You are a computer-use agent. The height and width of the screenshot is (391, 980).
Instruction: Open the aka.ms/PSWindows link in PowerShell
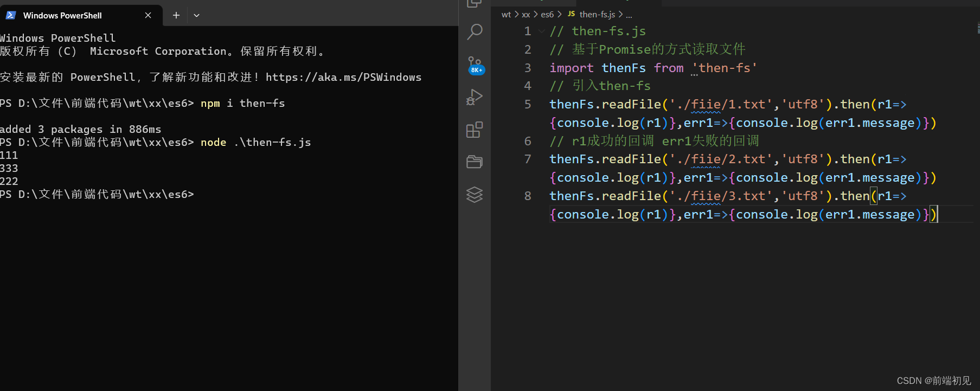343,77
